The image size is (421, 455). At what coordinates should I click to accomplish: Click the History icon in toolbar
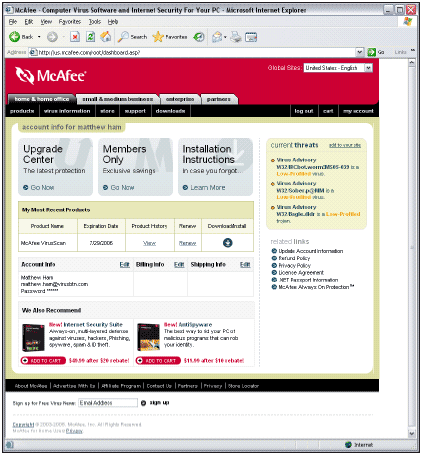click(199, 37)
